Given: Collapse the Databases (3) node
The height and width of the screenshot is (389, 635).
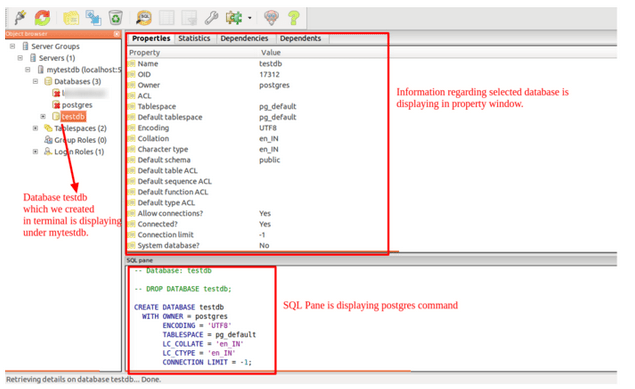Looking at the screenshot, I should pos(35,81).
